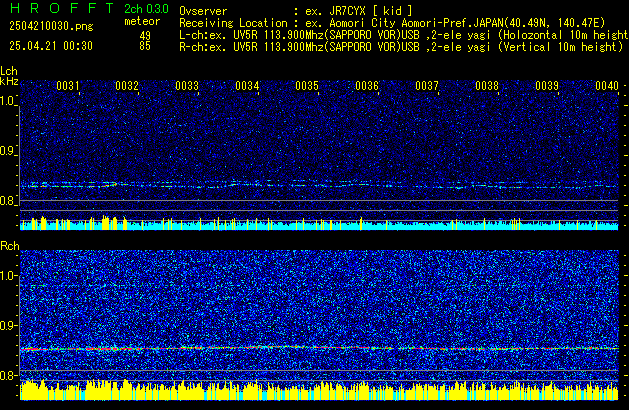Click the Rch channel label
629x410 pixels.
coord(10,246)
